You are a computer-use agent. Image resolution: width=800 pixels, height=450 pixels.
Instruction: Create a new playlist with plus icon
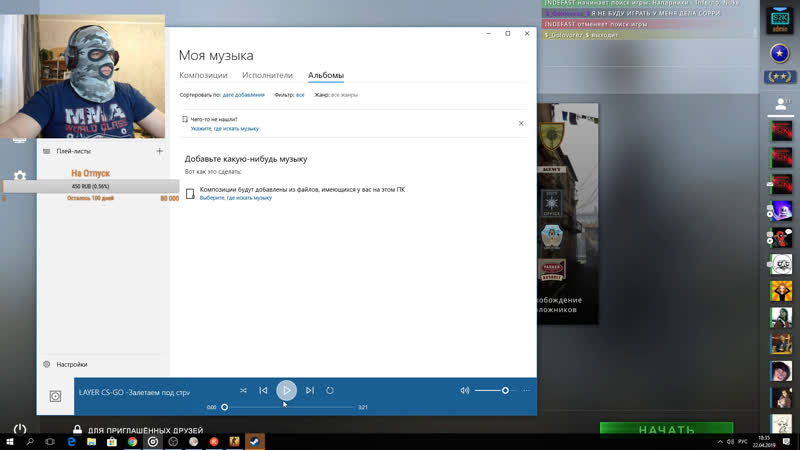coord(160,151)
